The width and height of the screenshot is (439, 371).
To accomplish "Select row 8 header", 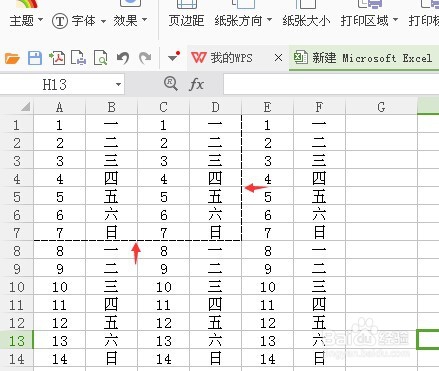I will pos(16,251).
